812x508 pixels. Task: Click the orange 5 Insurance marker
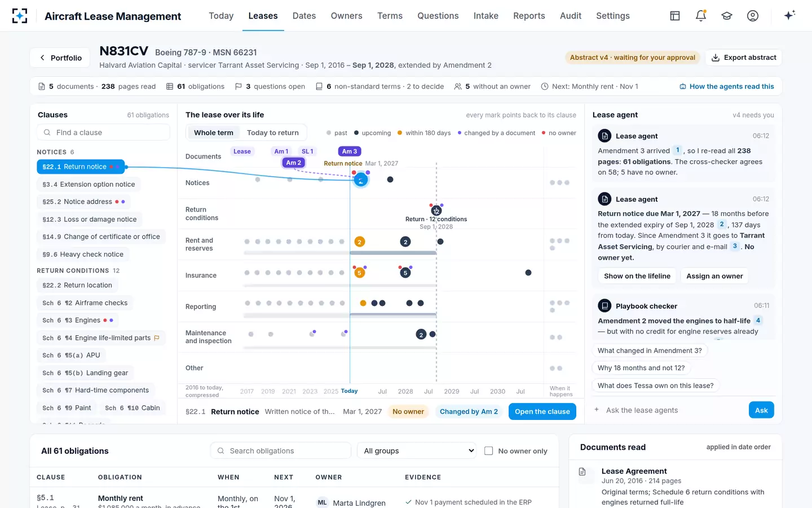(359, 273)
